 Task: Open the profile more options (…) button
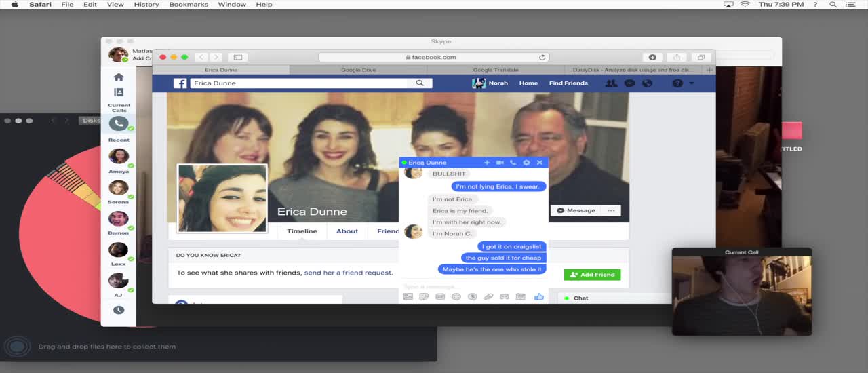click(x=611, y=210)
